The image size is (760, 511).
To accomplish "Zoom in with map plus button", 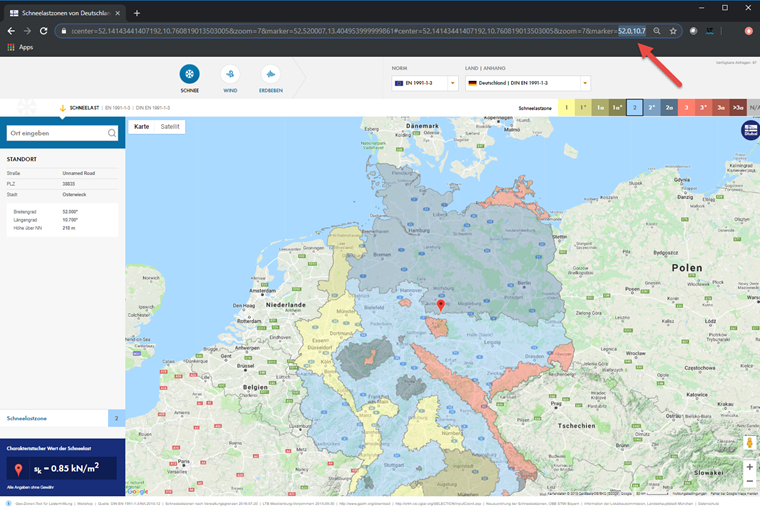I will pyautogui.click(x=749, y=467).
